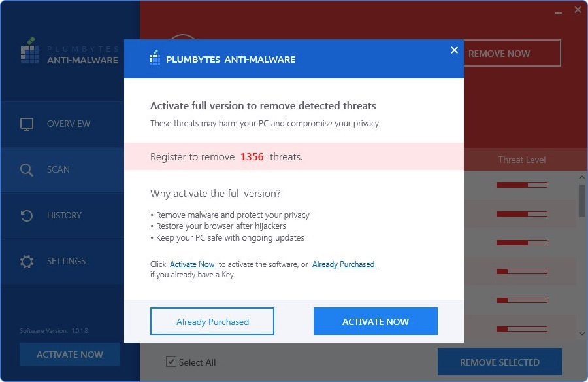The height and width of the screenshot is (382, 588).
Task: Close the activation dialog with X
Action: tap(454, 50)
